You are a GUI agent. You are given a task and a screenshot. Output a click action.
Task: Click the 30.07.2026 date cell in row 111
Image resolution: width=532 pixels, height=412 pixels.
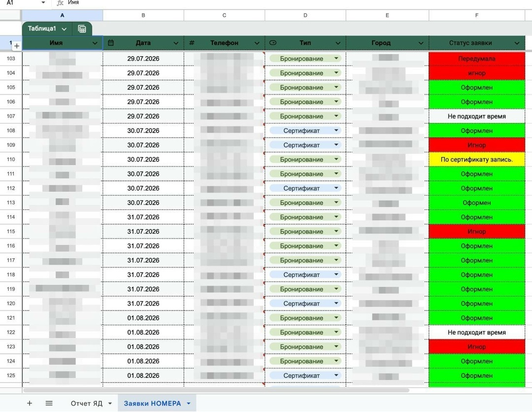click(x=143, y=174)
